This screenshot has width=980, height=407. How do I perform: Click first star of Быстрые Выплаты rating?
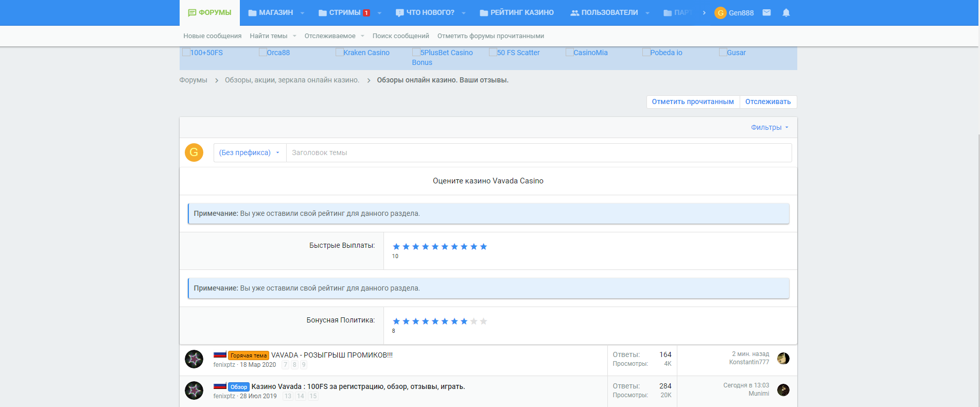[x=396, y=247]
